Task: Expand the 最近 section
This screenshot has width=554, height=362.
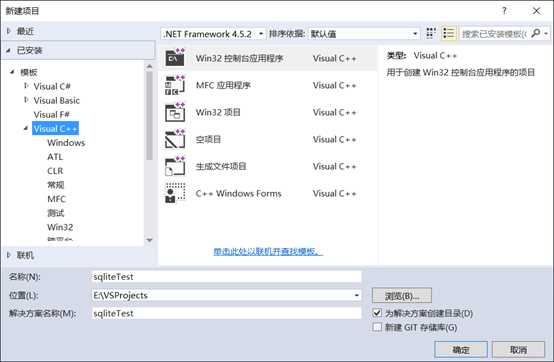Action: [8, 31]
